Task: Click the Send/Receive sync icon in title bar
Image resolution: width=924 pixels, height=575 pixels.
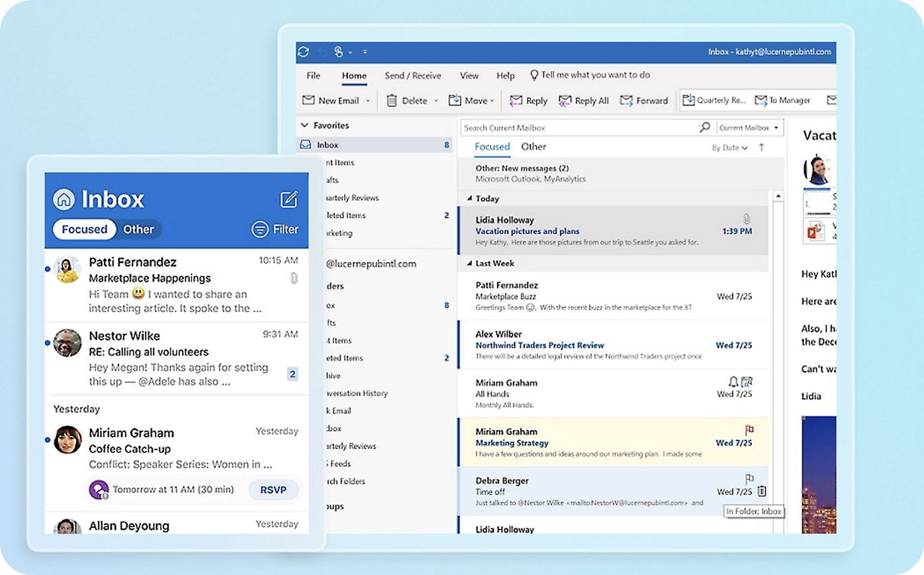Action: click(304, 52)
